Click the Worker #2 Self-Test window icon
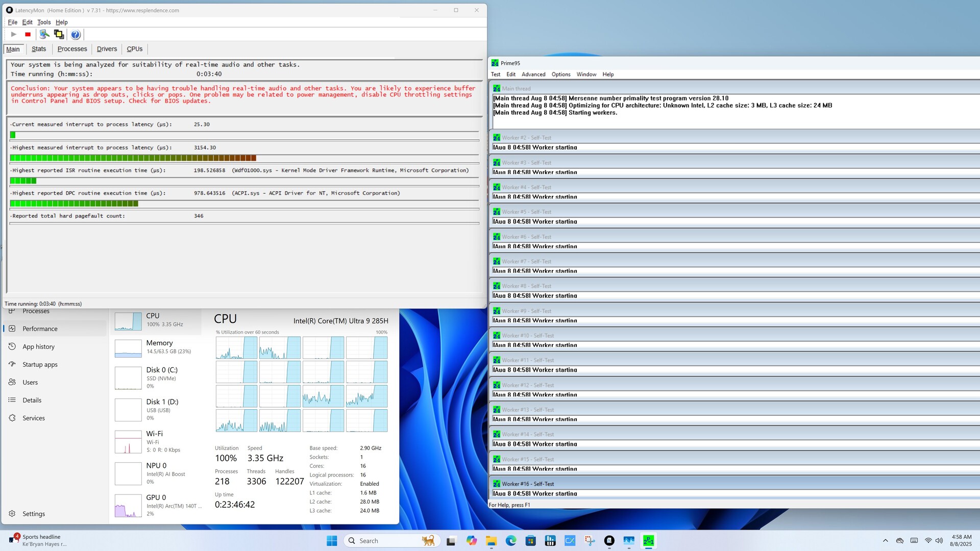Screen dimensions: 980x551 click(x=497, y=138)
